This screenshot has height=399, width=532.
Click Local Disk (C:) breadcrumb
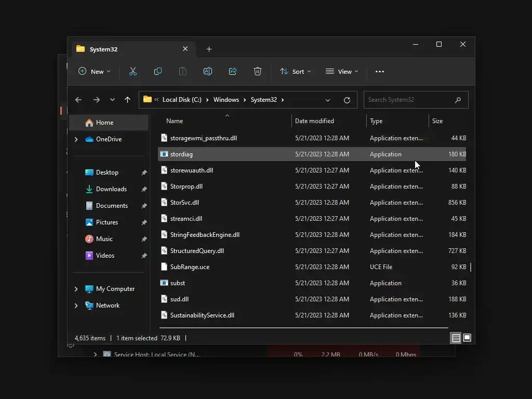tap(182, 100)
